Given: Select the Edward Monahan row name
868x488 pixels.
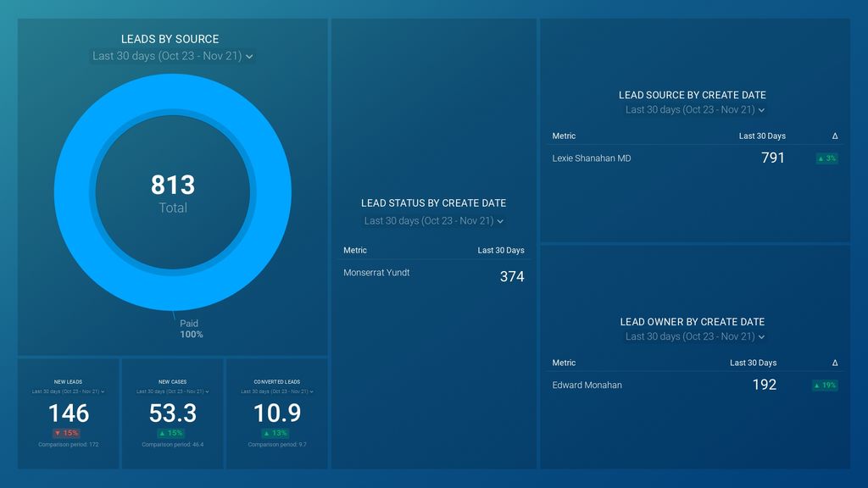Looking at the screenshot, I should (x=587, y=385).
